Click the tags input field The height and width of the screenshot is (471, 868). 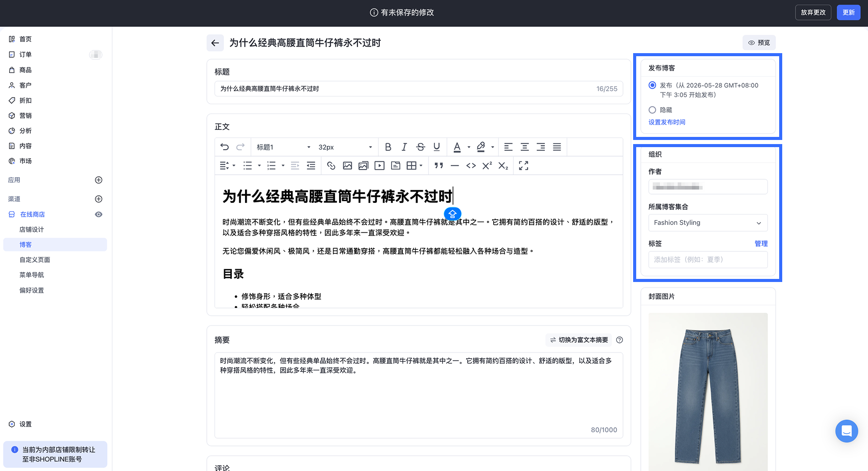click(708, 260)
